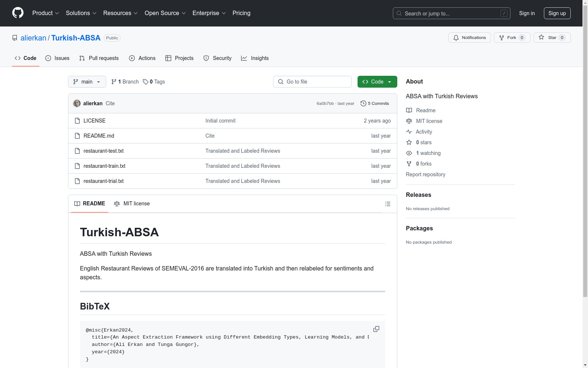Select the MIT license tab in file viewer

[x=132, y=204]
